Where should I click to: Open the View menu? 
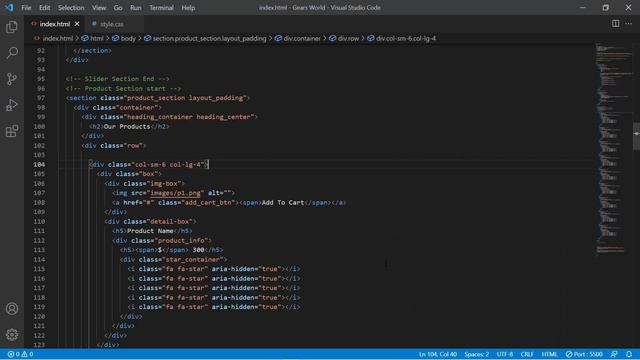click(99, 8)
